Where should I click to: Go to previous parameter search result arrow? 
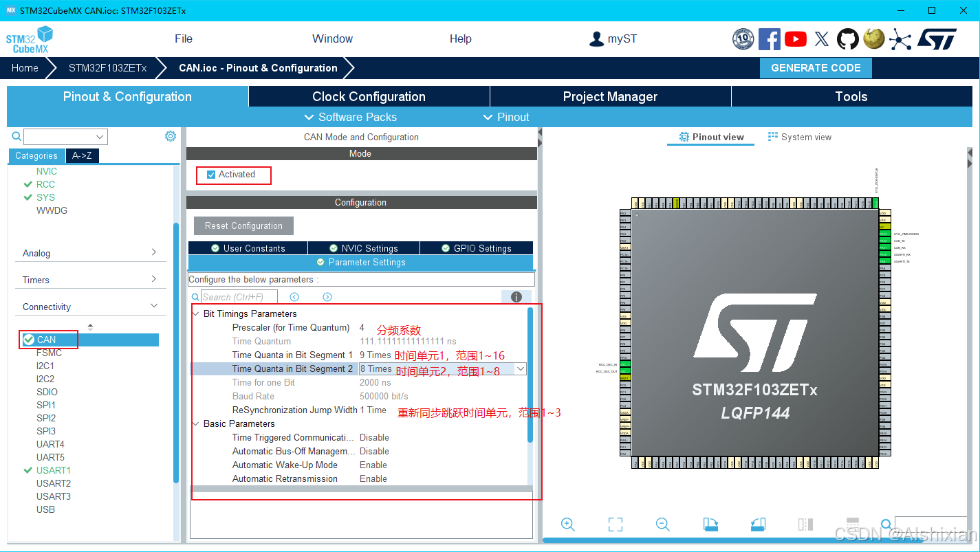click(294, 297)
